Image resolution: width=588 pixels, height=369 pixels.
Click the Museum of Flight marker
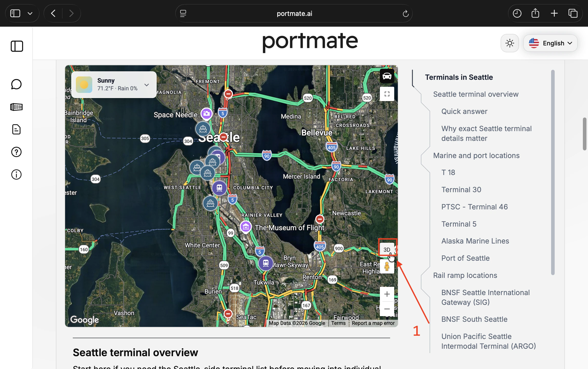[246, 227]
